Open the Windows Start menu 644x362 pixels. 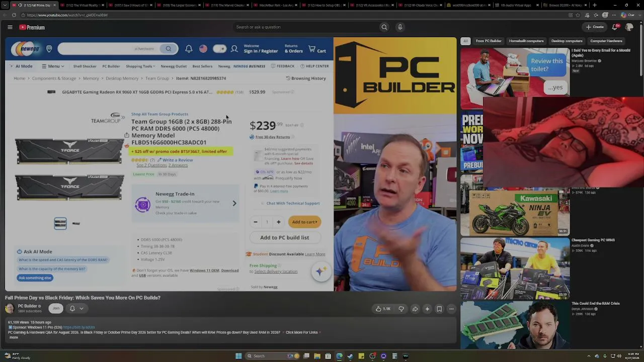238,356
